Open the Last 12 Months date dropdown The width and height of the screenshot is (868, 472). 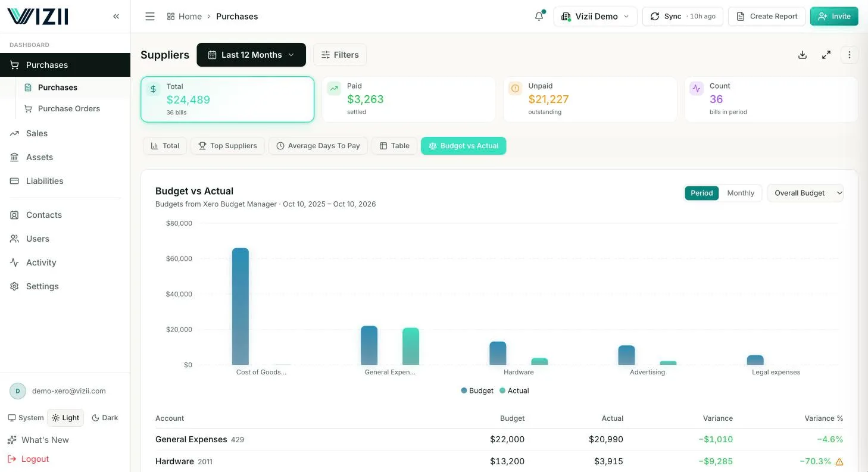pyautogui.click(x=251, y=55)
